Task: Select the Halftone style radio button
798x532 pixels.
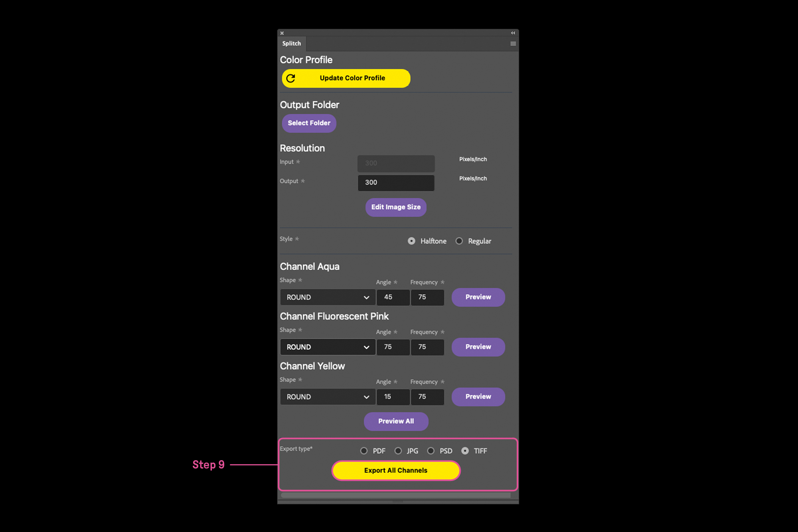Action: (x=411, y=241)
